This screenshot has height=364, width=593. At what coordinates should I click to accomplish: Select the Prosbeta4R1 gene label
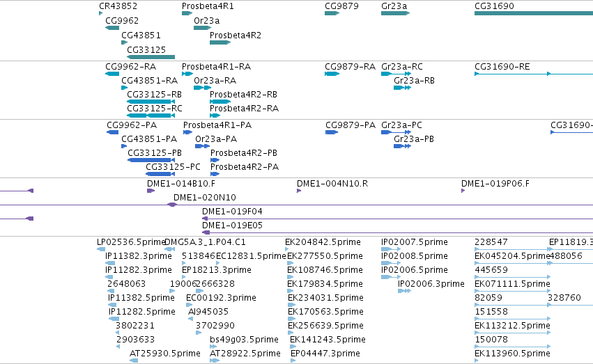[208, 6]
